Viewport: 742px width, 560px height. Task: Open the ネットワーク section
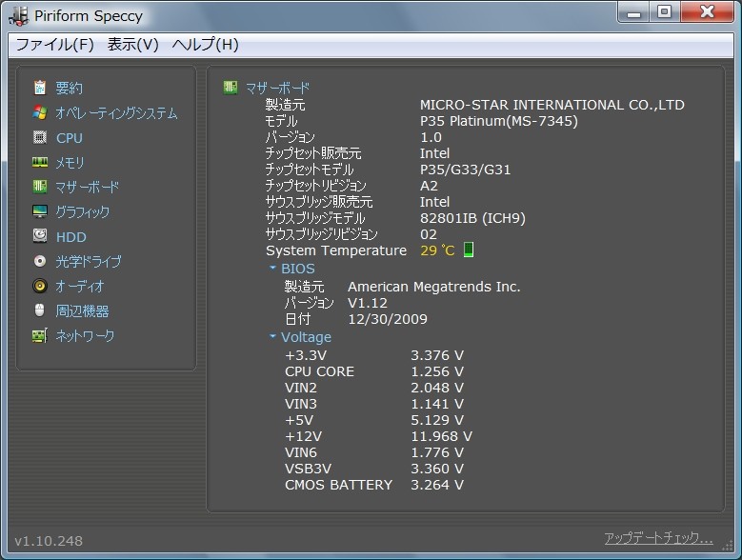[85, 336]
